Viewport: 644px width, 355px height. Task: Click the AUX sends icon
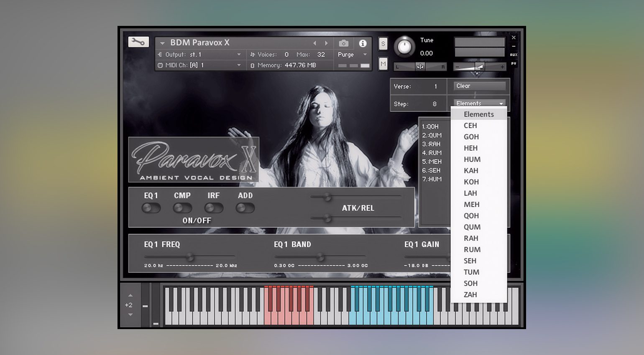pyautogui.click(x=514, y=55)
